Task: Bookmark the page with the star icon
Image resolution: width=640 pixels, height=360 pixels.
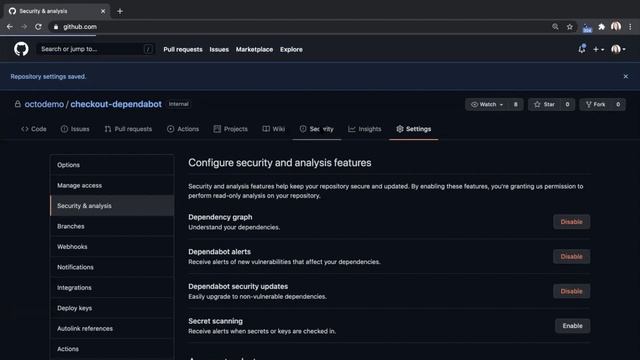Action: pyautogui.click(x=570, y=27)
